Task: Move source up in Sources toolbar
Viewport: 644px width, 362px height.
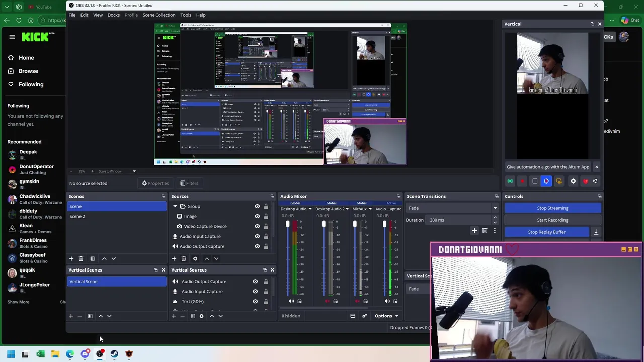Action: [207, 258]
